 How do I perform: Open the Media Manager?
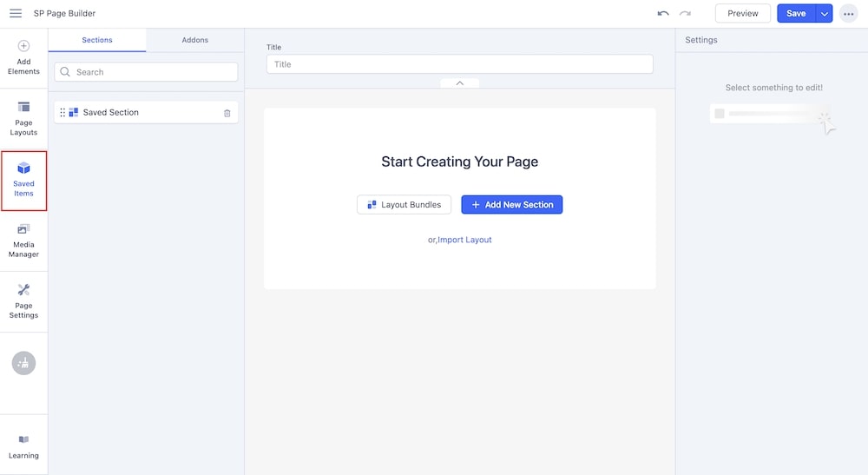pyautogui.click(x=23, y=241)
